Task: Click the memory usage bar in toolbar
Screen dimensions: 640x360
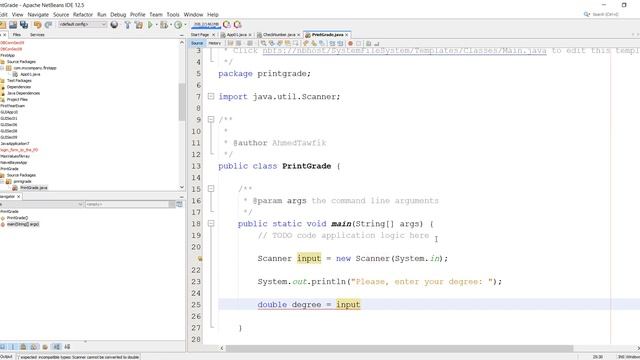Action: tap(206, 25)
